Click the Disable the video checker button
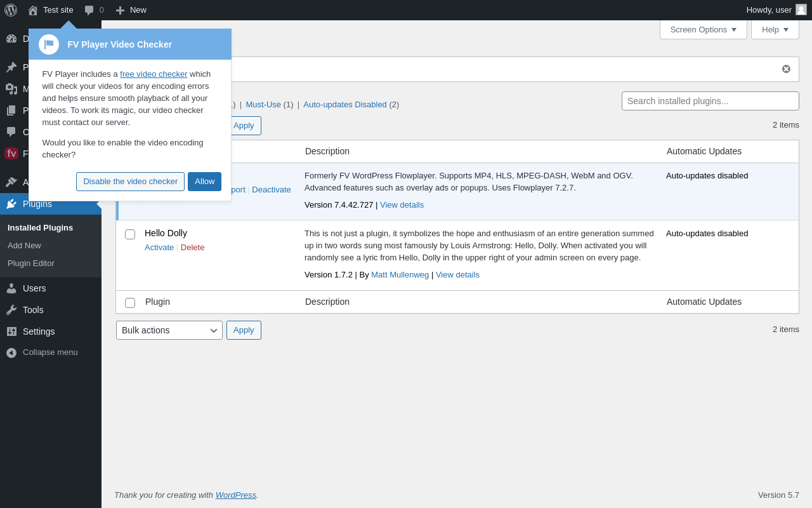The height and width of the screenshot is (508, 812). coord(131,182)
